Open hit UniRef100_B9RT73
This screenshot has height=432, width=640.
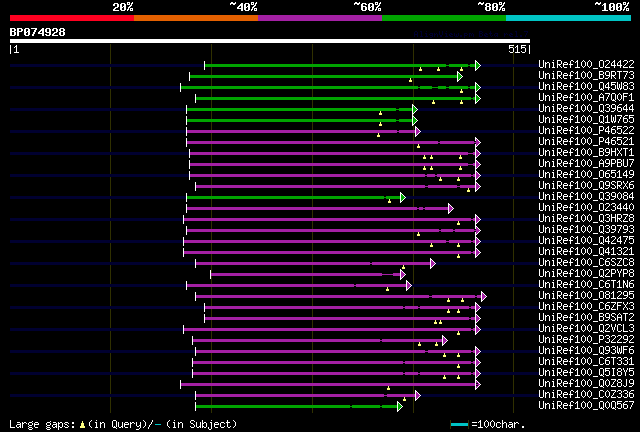586,76
